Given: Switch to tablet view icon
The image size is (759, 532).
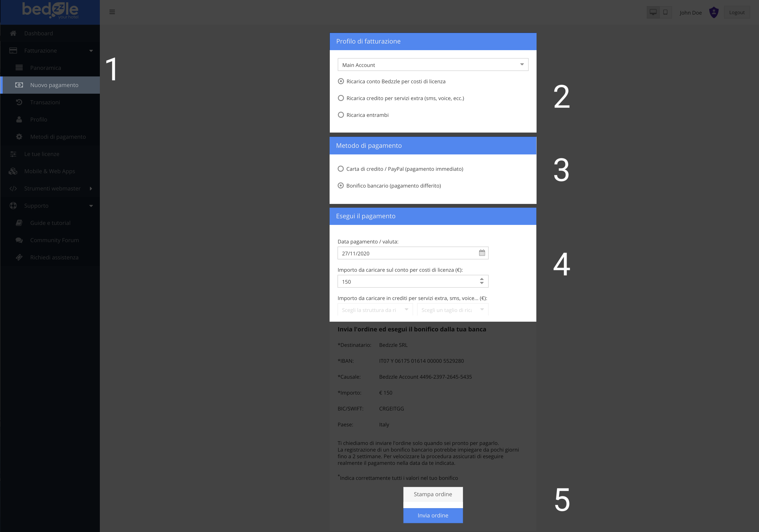Looking at the screenshot, I should point(665,12).
